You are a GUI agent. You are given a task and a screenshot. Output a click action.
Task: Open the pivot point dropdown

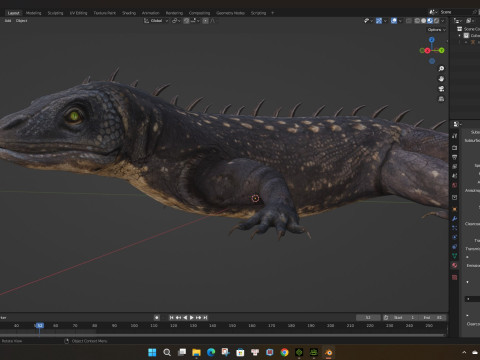(176, 21)
